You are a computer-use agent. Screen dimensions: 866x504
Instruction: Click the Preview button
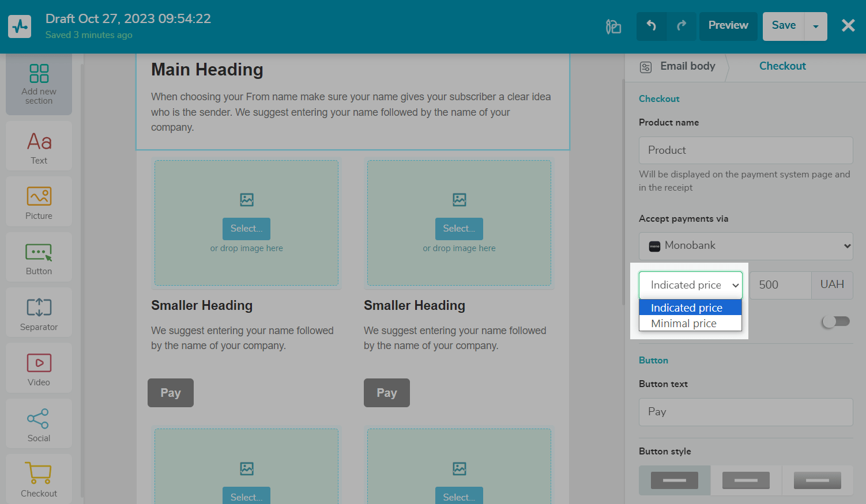pos(728,26)
